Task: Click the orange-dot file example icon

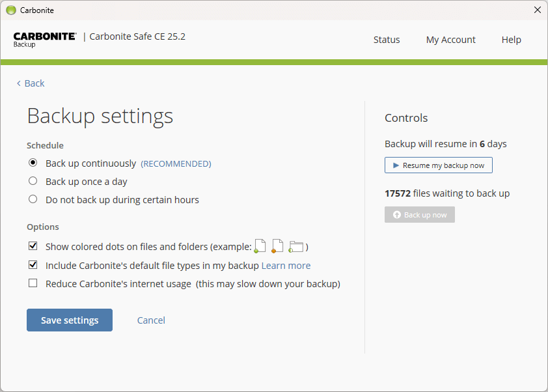Action: [277, 246]
